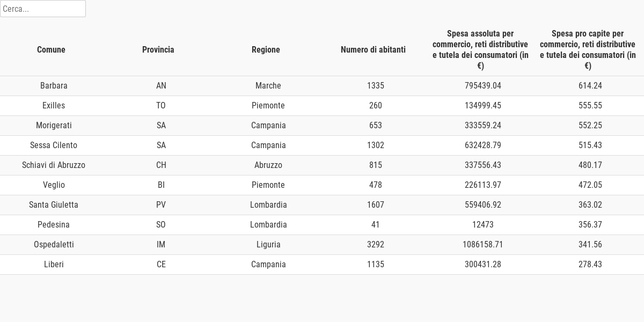Sort by Regione column header
Image resolution: width=644 pixels, height=322 pixels.
tap(266, 49)
